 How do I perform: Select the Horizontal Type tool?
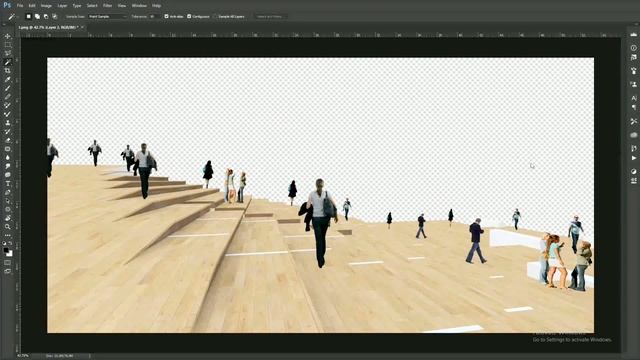[x=7, y=184]
